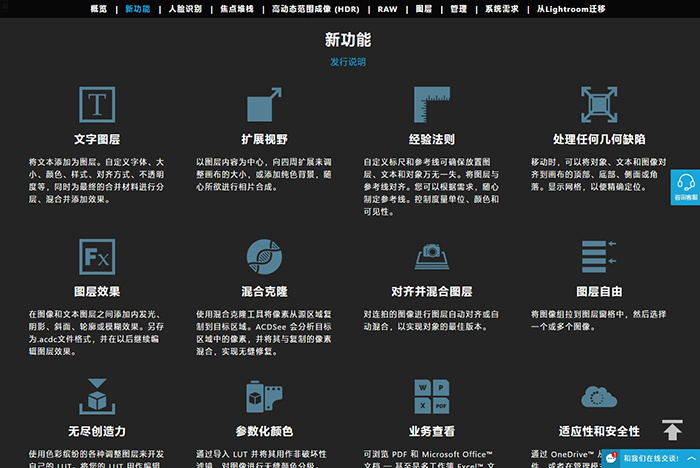700x468 pixels.
Task: Go to 人脸识别 navigation item
Action: pos(185,9)
